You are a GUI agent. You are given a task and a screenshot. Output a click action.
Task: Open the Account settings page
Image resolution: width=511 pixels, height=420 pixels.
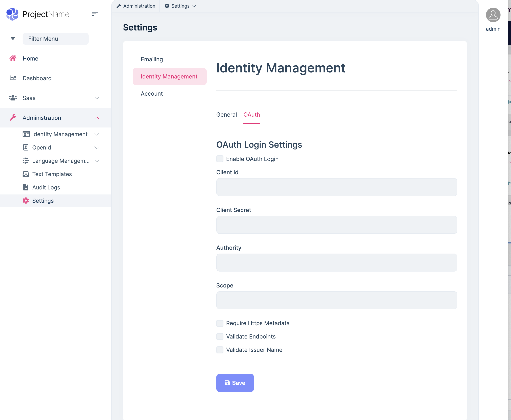coord(152,94)
